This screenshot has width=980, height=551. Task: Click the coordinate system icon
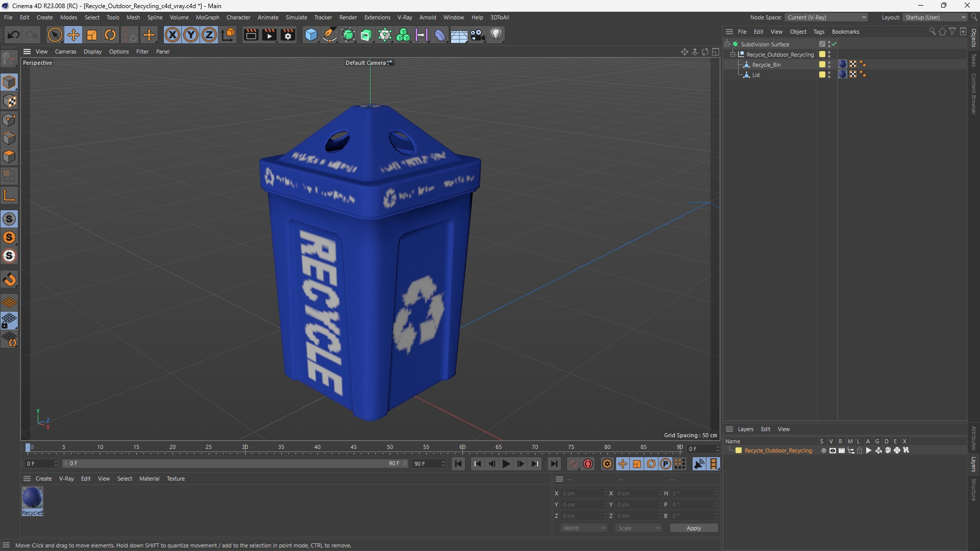228,35
